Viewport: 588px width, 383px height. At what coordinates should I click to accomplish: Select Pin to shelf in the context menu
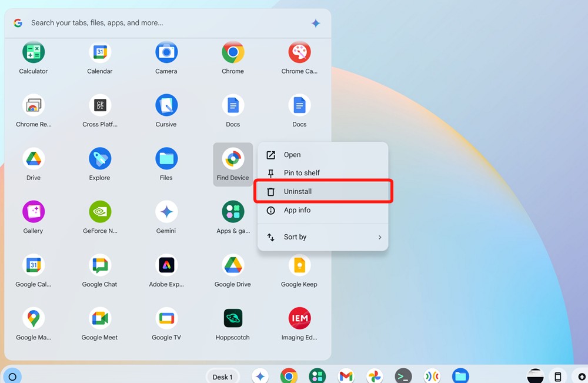pos(323,173)
